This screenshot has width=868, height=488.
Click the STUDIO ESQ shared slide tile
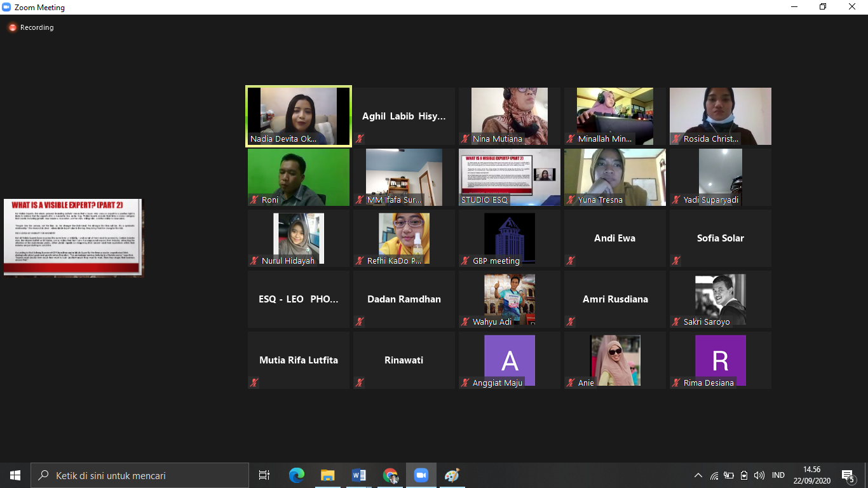point(510,177)
